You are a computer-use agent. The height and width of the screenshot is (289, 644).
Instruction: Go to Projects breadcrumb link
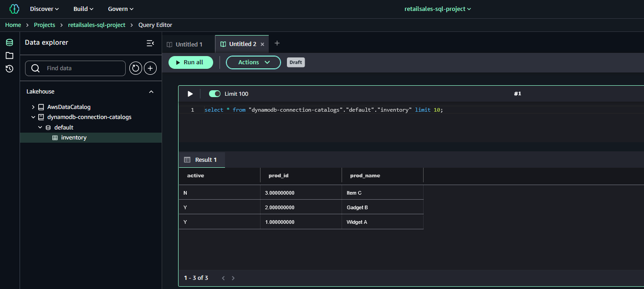(44, 25)
